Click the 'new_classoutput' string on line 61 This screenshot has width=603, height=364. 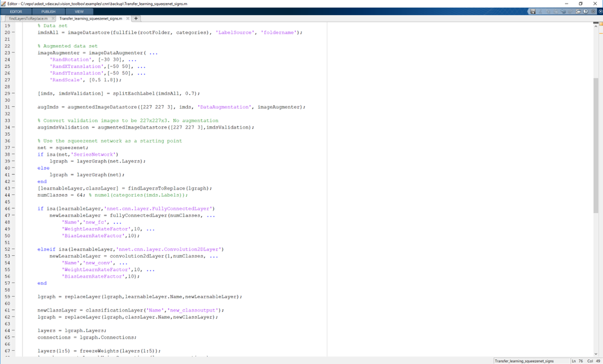194,310
